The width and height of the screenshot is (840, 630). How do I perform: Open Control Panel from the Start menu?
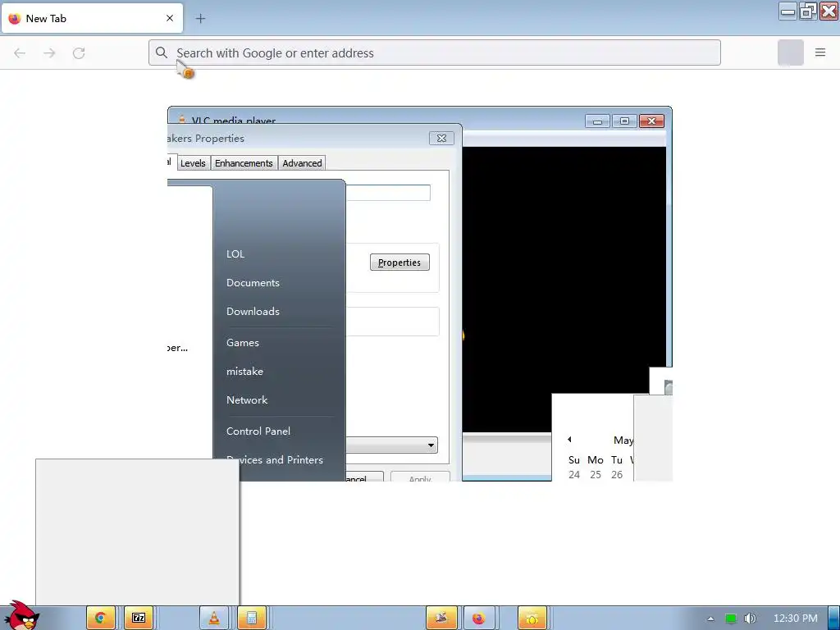coord(258,431)
